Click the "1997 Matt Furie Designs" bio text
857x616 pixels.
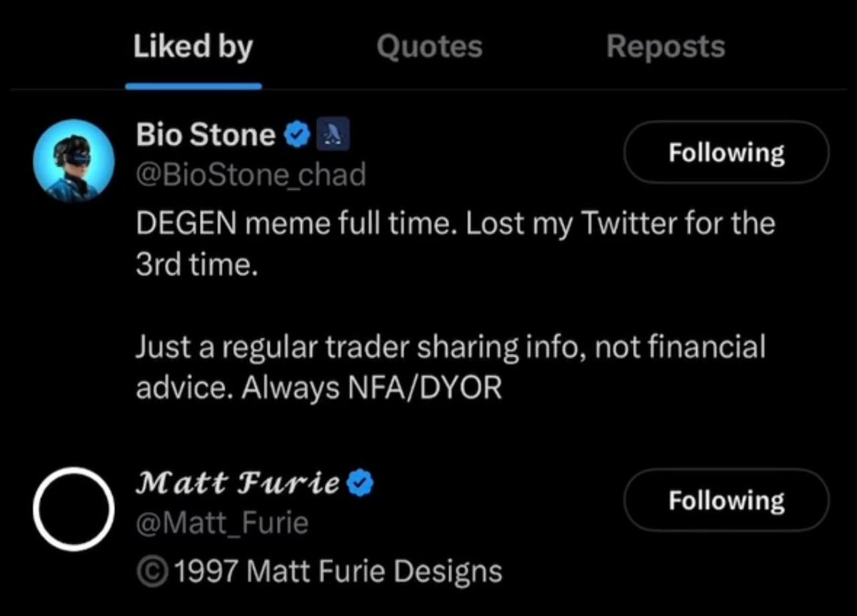pyautogui.click(x=339, y=572)
